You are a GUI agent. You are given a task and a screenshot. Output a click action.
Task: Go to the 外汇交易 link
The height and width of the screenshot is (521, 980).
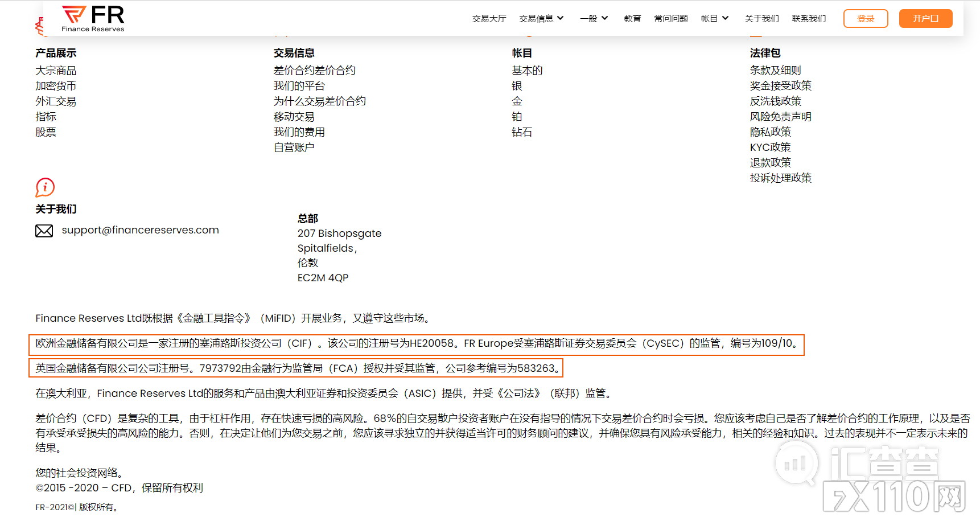coord(56,101)
